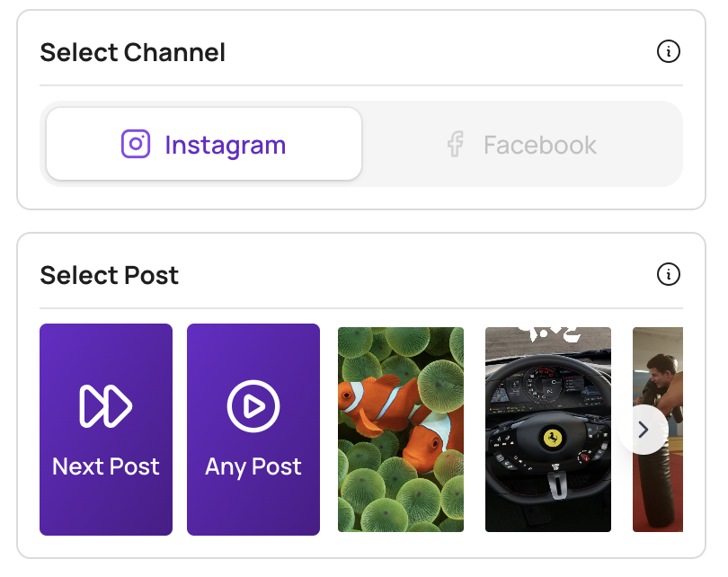Show more posts with the right chevron
The height and width of the screenshot is (577, 728).
coord(643,430)
